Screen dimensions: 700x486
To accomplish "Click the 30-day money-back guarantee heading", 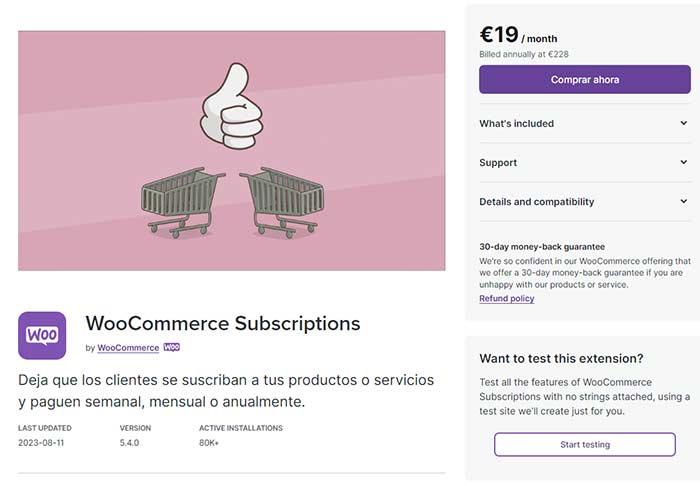I will click(541, 246).
